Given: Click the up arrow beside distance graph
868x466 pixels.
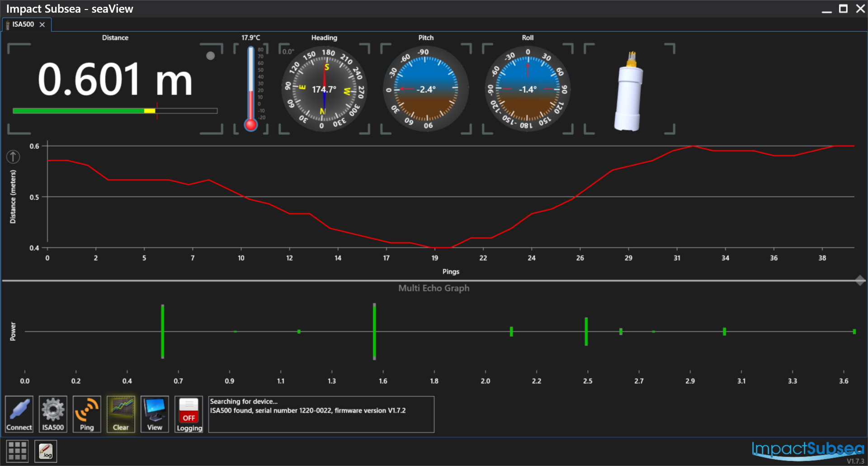Looking at the screenshot, I should (x=13, y=157).
